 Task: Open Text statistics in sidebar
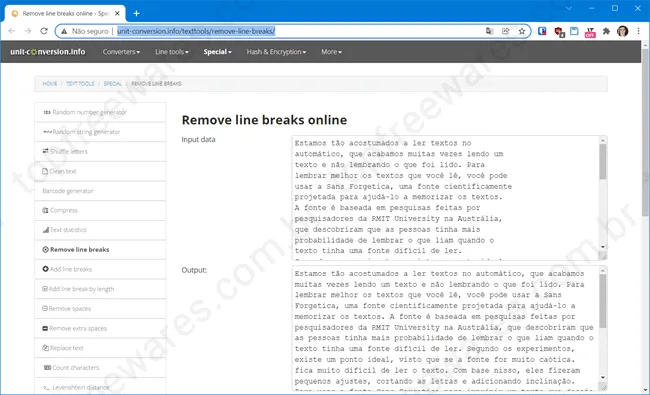click(x=100, y=230)
